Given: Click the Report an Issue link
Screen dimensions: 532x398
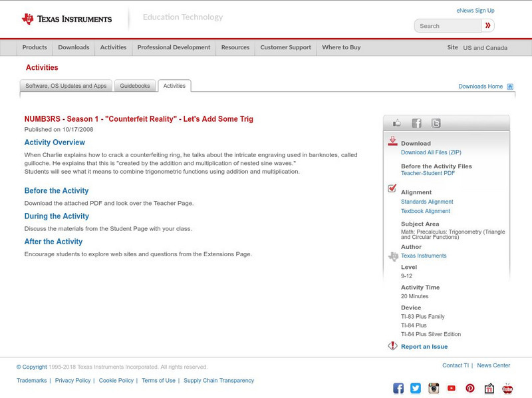Looking at the screenshot, I should tap(424, 347).
